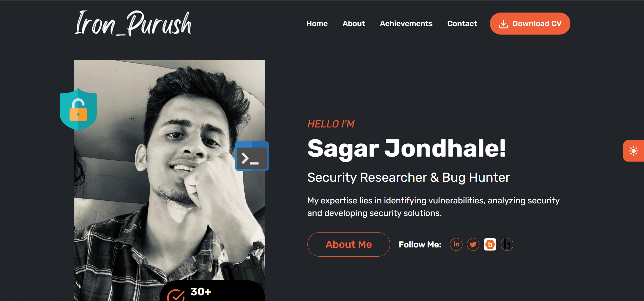Screen dimensions: 644x301
Task: Click the 30+ counter badge
Action: coord(212,291)
